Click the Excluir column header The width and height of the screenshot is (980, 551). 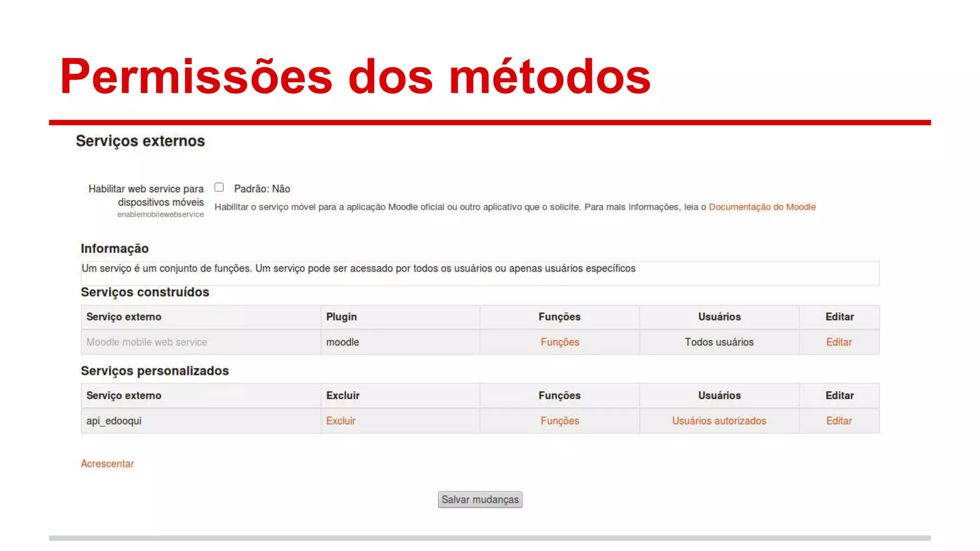coord(343,396)
